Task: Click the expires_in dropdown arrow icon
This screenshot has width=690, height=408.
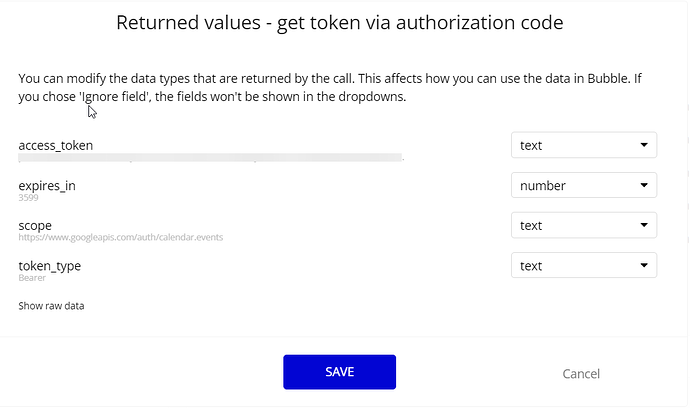Action: (643, 185)
